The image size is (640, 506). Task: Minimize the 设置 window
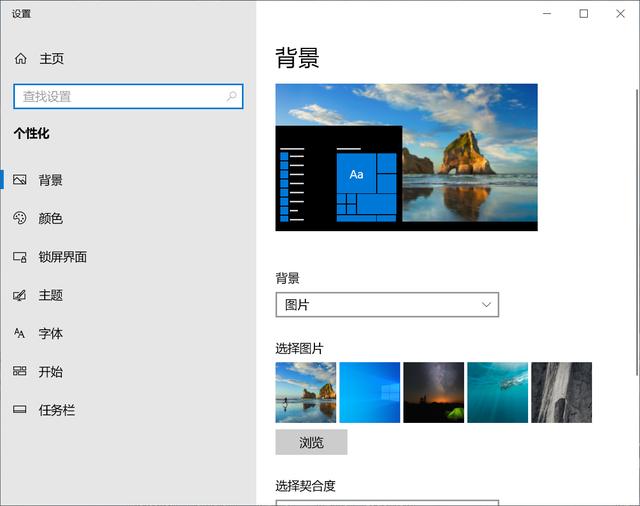pyautogui.click(x=547, y=13)
